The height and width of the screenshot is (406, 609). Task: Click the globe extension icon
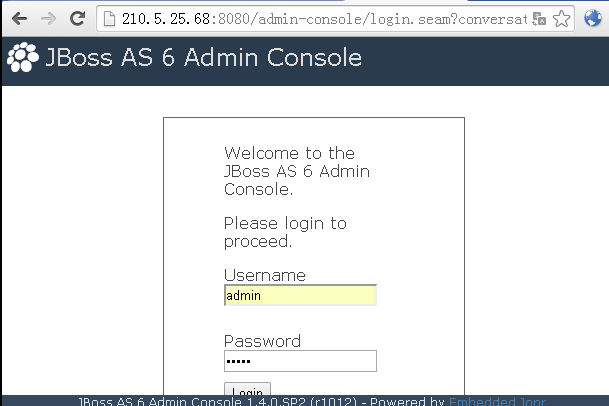(593, 18)
